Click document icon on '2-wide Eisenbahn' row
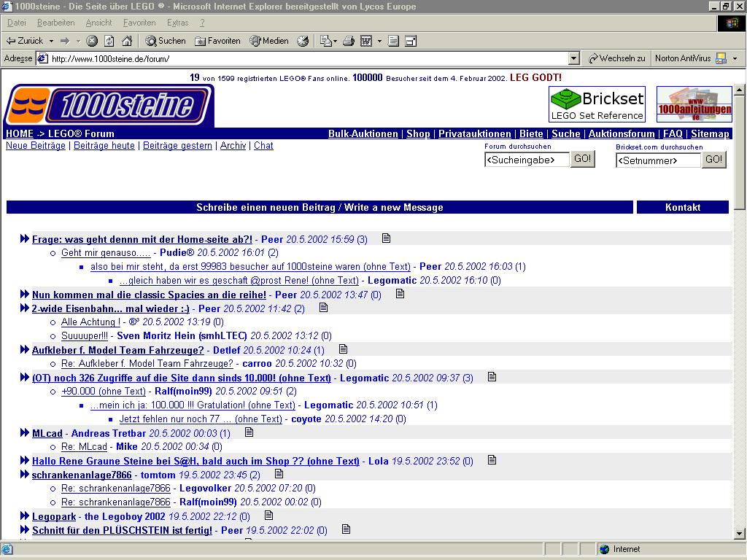The width and height of the screenshot is (747, 560). tap(323, 308)
